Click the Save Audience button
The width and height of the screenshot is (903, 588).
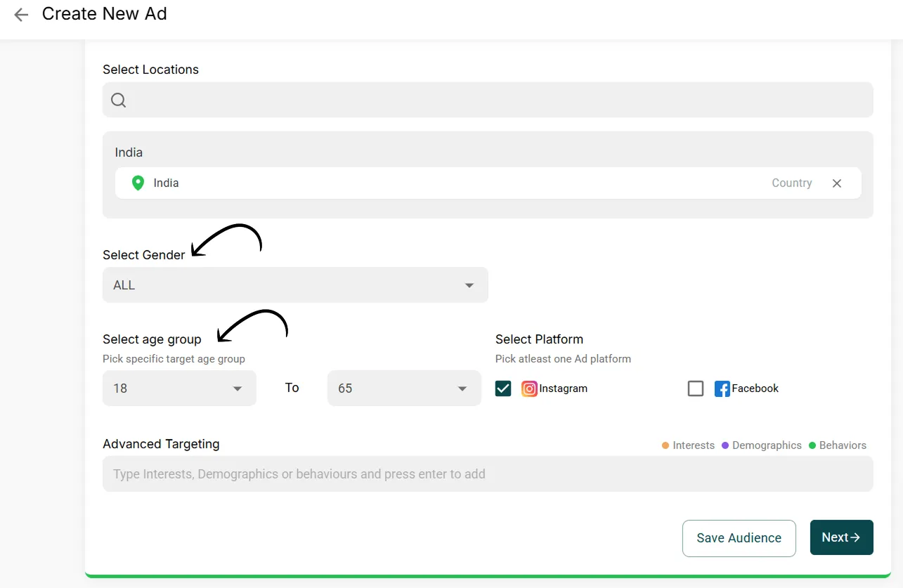[739, 538]
